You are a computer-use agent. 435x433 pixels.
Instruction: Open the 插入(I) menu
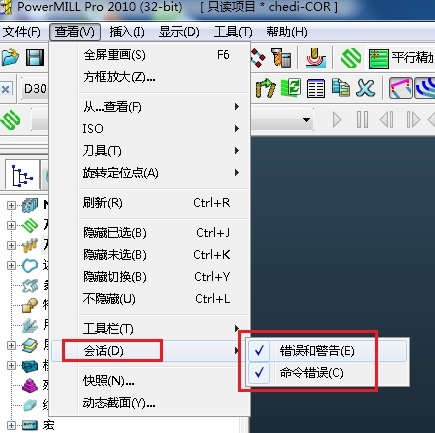[x=127, y=32]
